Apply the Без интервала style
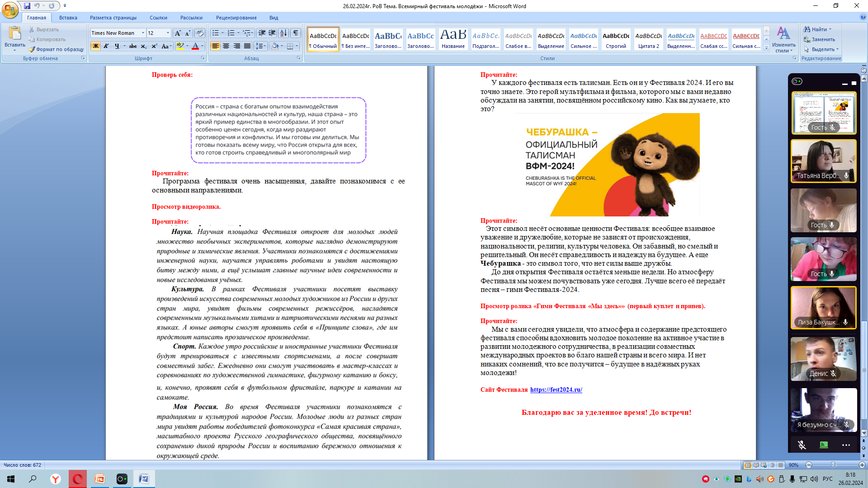This screenshot has width=868, height=488. tap(356, 39)
